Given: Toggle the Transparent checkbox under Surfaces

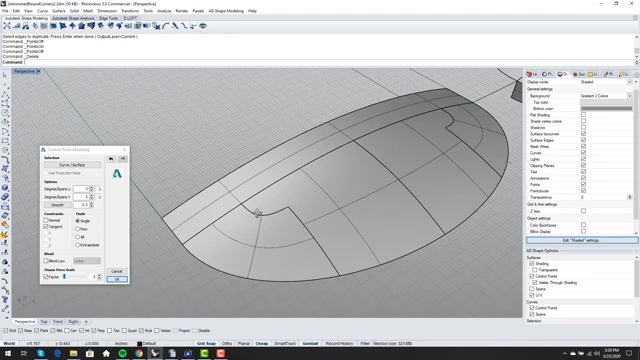Looking at the screenshot, I should click(x=535, y=270).
